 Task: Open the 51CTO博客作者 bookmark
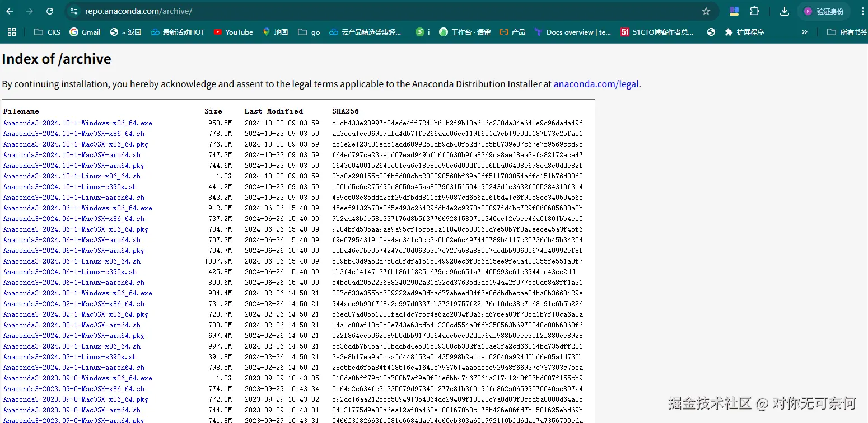pos(657,32)
